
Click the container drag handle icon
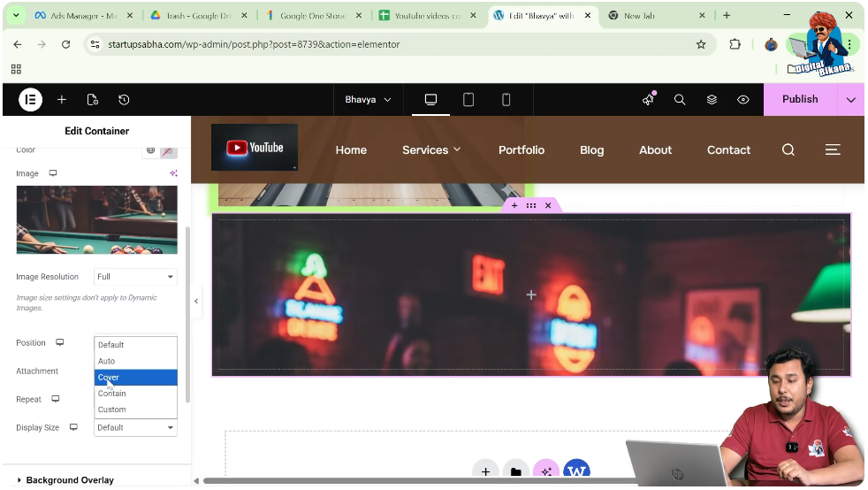(531, 205)
